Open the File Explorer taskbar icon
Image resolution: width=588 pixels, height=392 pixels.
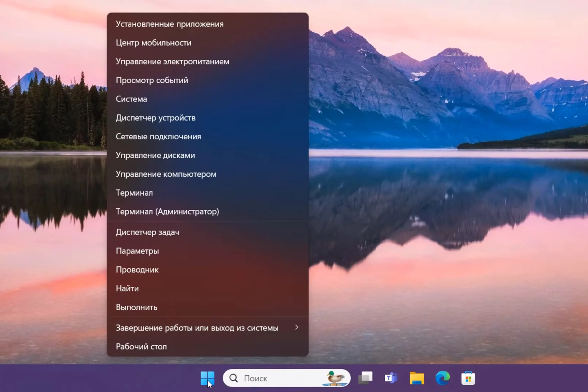click(416, 378)
